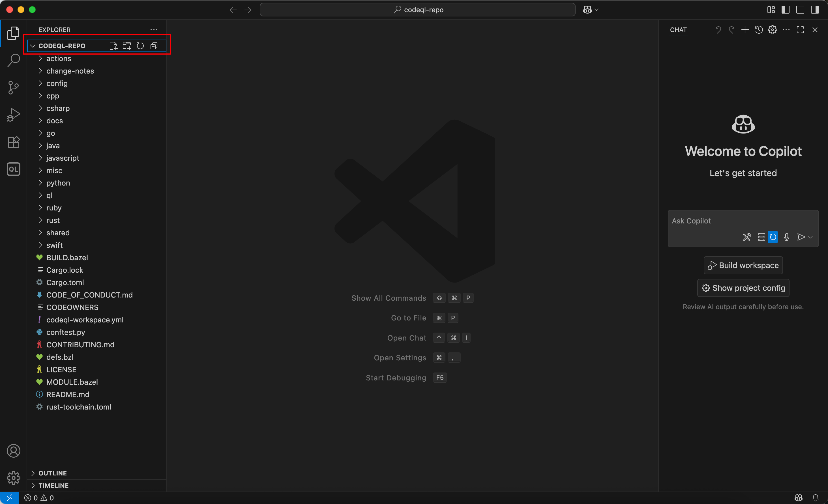Screen dimensions: 828x504
Task: Start voice chat microphone icon
Action: click(787, 237)
